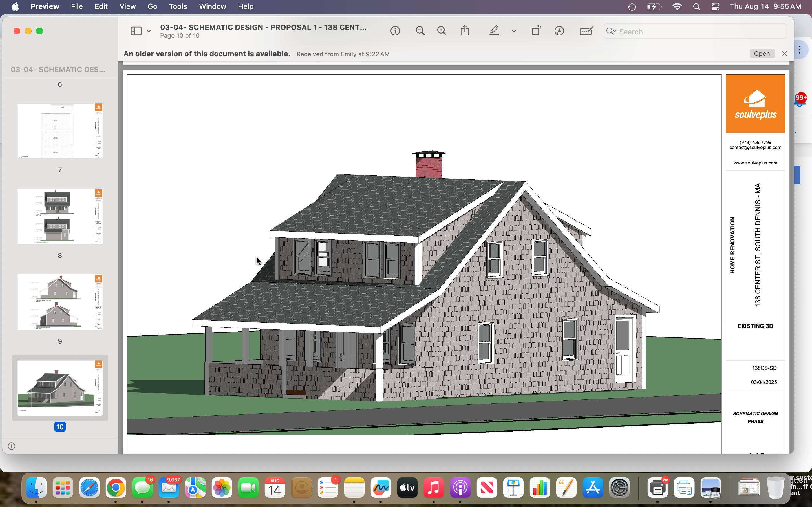This screenshot has width=812, height=507.
Task: Open Control Center in the menu bar
Action: pyautogui.click(x=715, y=7)
